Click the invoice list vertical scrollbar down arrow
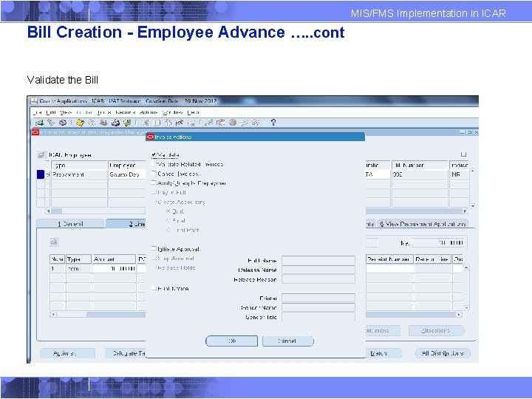 click(473, 205)
